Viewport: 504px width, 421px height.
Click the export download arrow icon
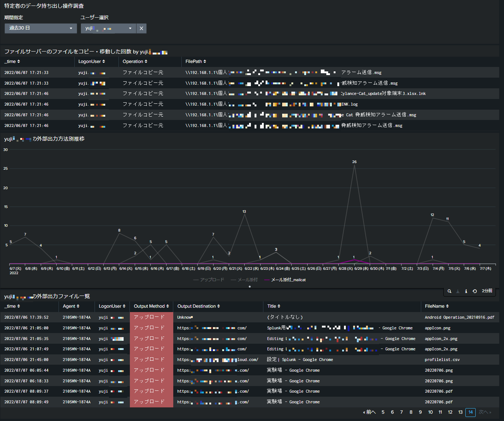(458, 291)
